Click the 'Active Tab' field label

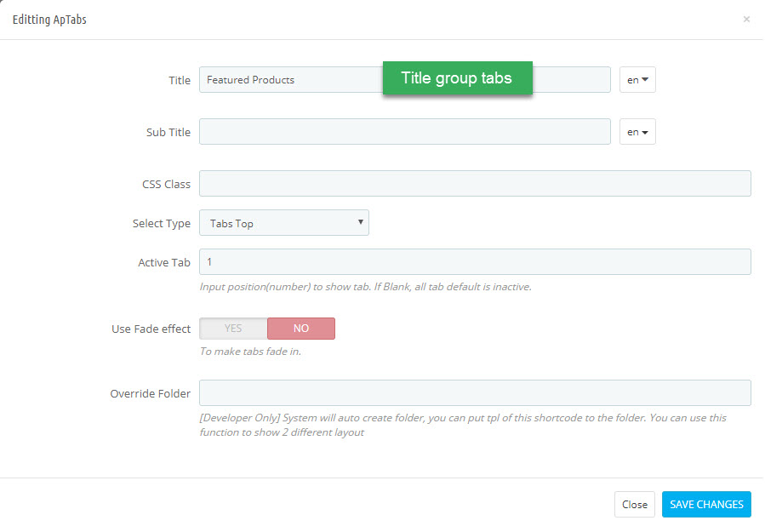[164, 262]
